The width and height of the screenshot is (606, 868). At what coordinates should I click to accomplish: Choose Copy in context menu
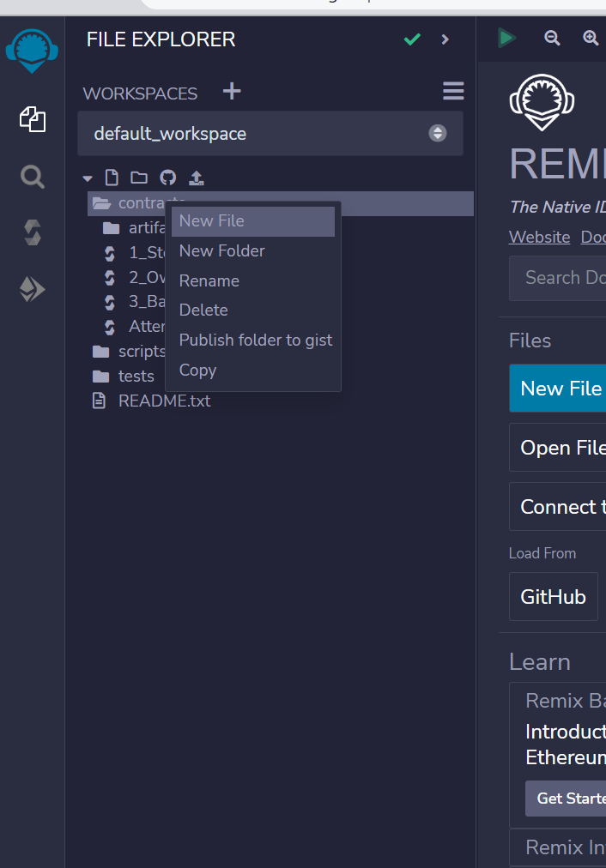point(252,370)
